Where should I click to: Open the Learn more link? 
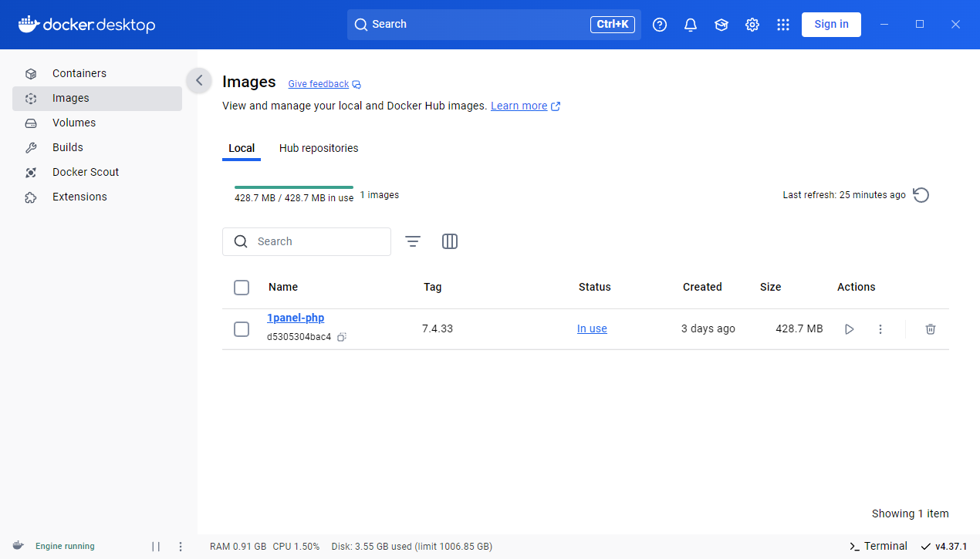point(519,106)
